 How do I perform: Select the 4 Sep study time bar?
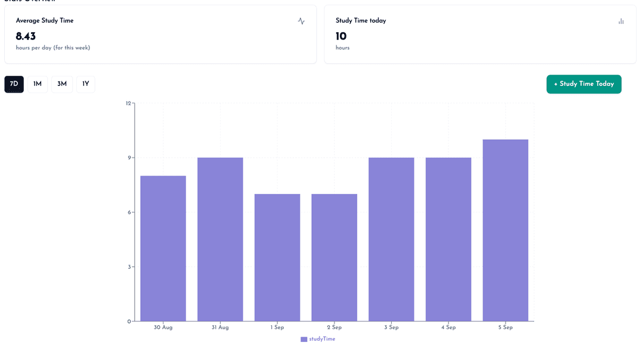[448, 239]
